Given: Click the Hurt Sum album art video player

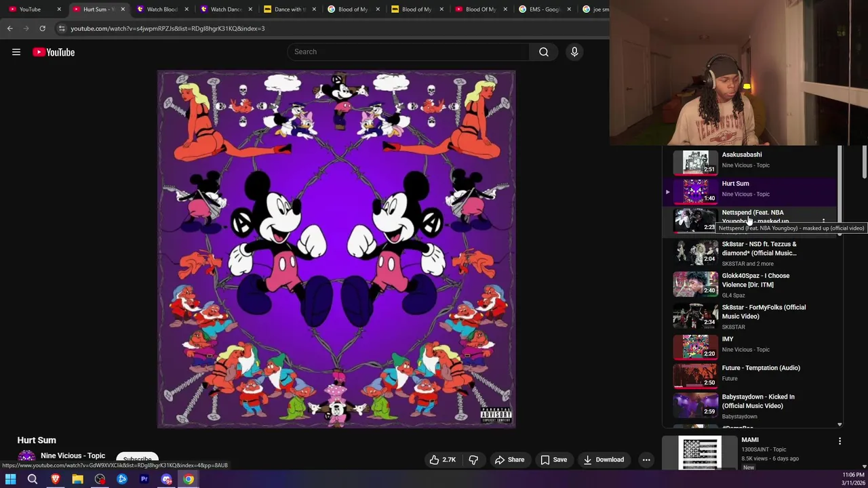Looking at the screenshot, I should (336, 249).
